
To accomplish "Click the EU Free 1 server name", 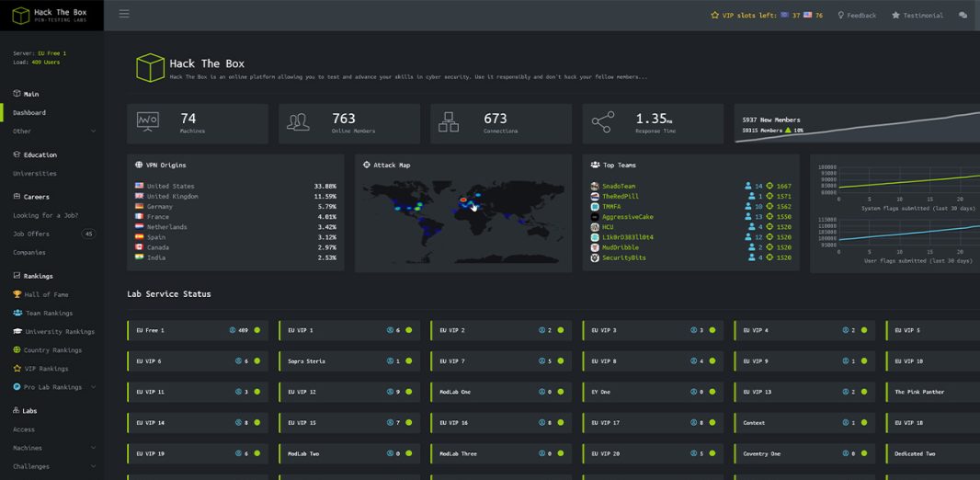I will coord(150,330).
